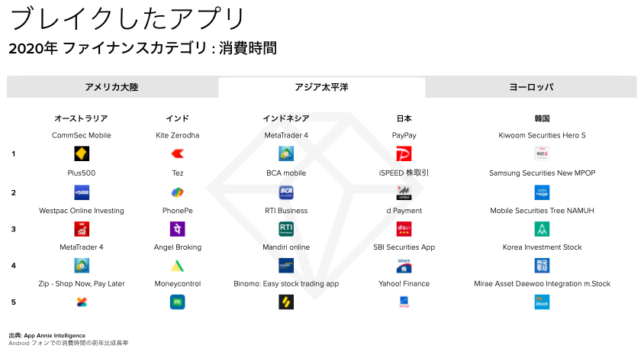Select the インドネシア column heading
Image resolution: width=644 pixels, height=352 pixels.
[286, 118]
